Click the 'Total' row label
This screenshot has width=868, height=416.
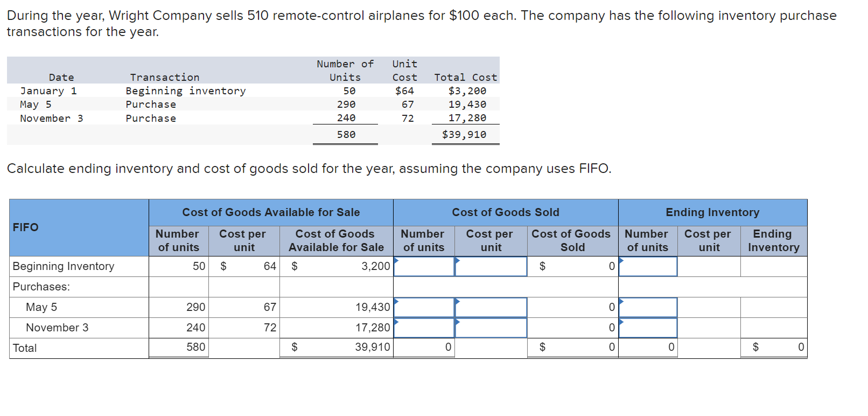pyautogui.click(x=25, y=348)
